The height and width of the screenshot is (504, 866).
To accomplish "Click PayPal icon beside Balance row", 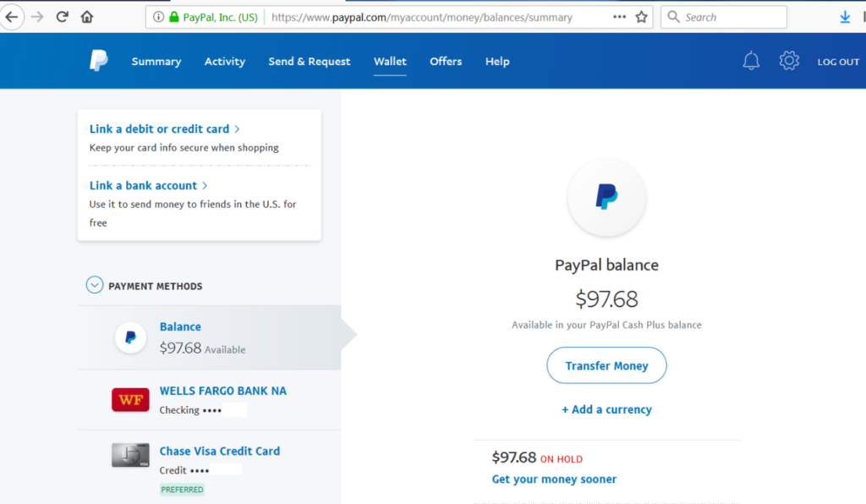I will [x=130, y=337].
